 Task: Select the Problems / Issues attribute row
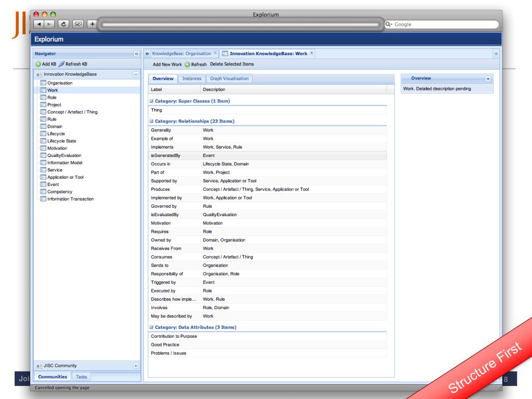(268, 353)
